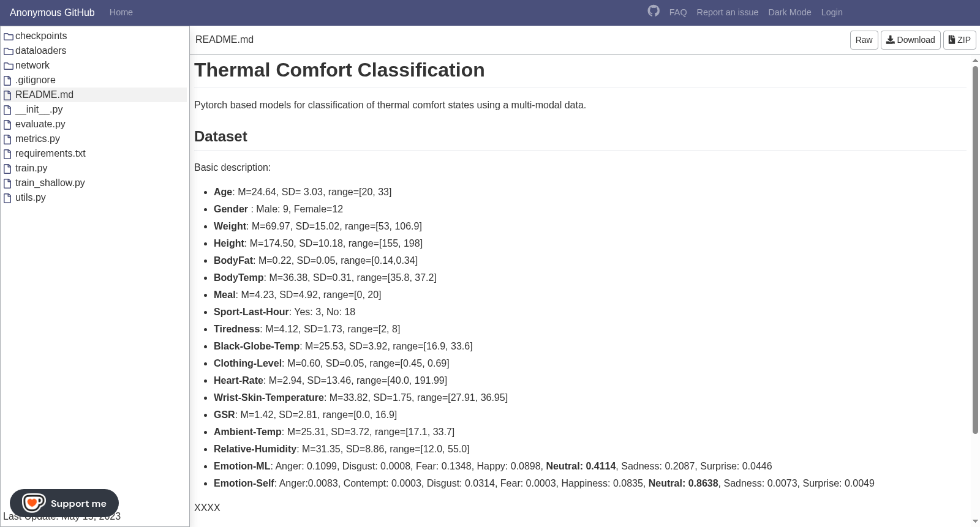Click the Ko-fi heart cup icon
This screenshot has height=527, width=980.
tap(34, 503)
